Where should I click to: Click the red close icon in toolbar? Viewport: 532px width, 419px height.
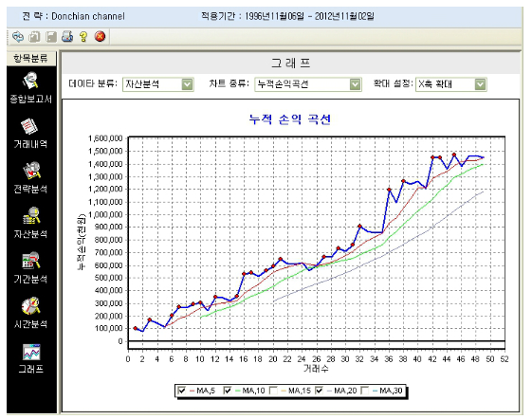100,36
